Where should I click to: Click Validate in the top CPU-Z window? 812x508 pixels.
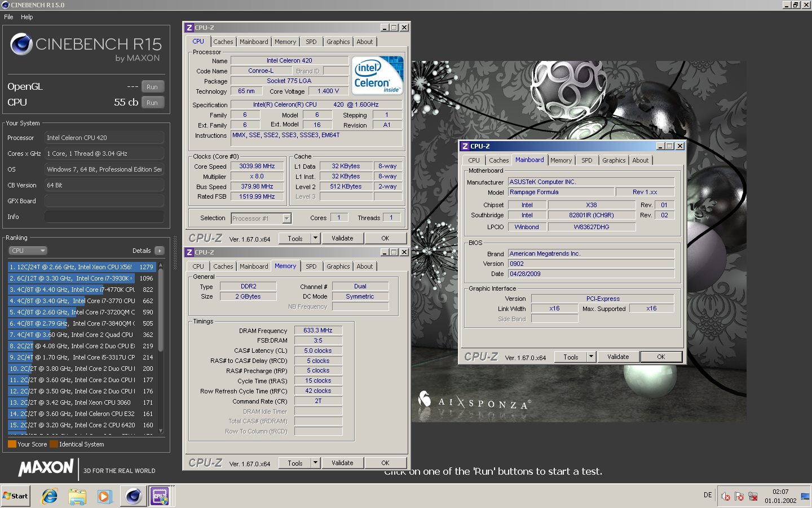[342, 238]
